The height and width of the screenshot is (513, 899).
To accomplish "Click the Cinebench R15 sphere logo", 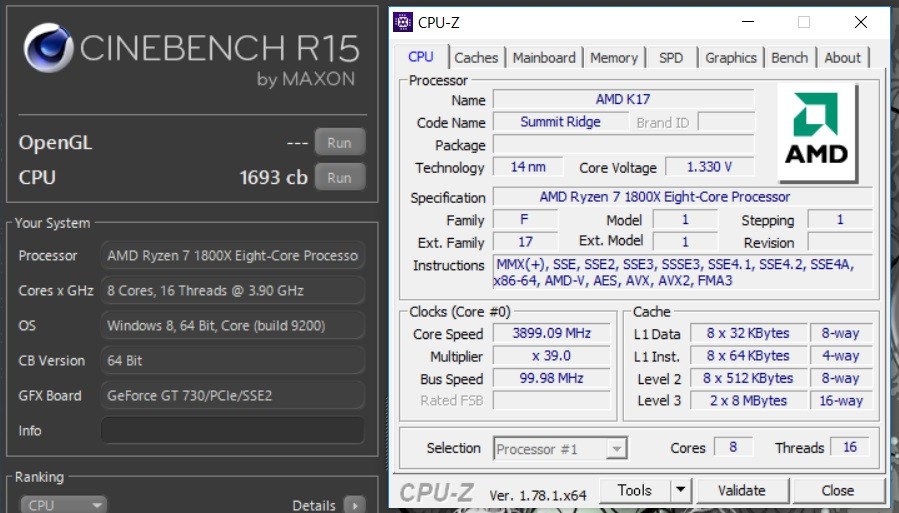I will click(x=48, y=48).
